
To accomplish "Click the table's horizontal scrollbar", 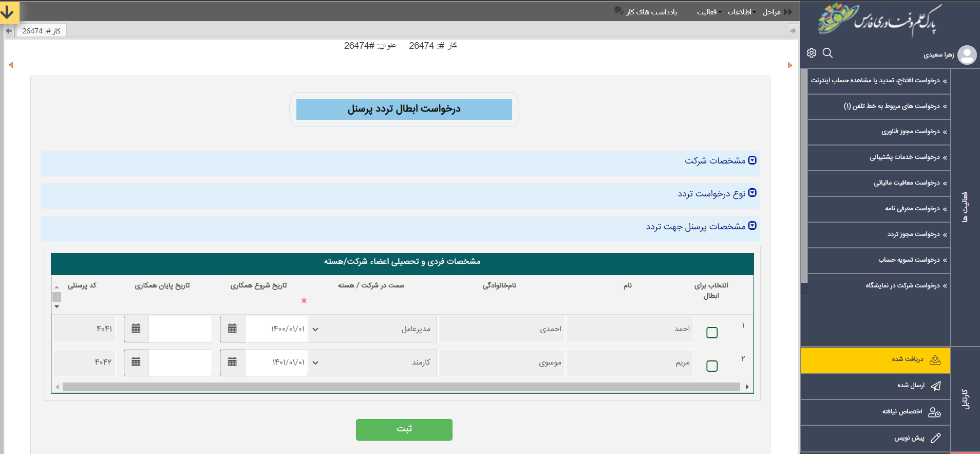I will [x=401, y=387].
